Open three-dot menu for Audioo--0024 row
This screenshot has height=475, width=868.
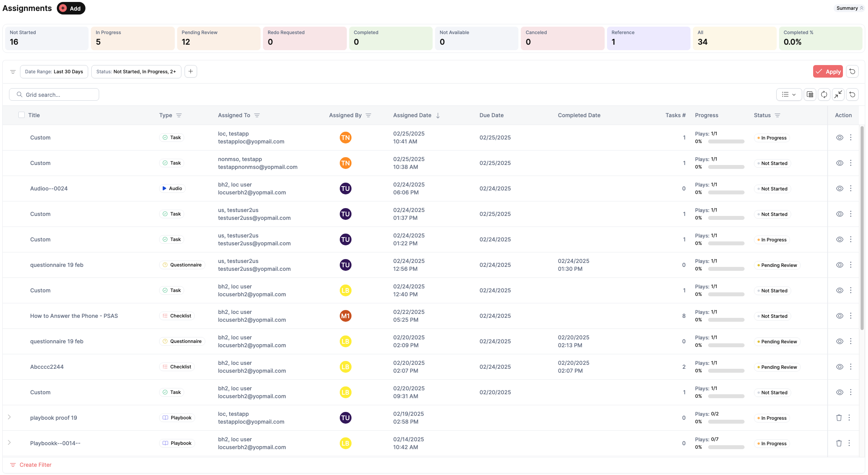(850, 189)
